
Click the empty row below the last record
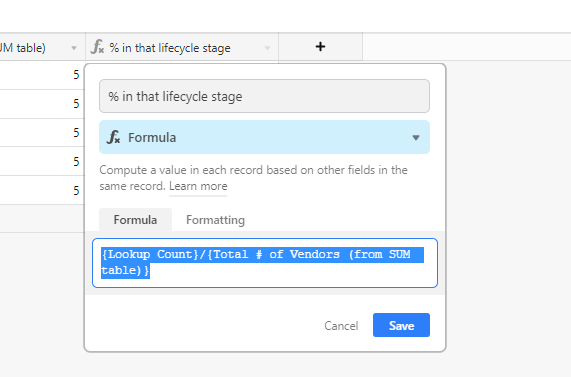tap(42, 219)
